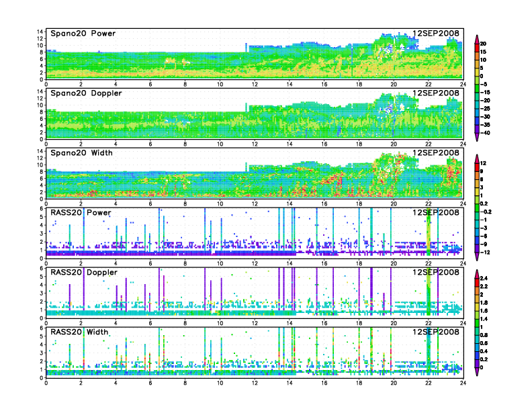Viewport: 532px width, 411px height.
Task: Click the '1.4' label on the bottom colorbar
Action: 484,319
